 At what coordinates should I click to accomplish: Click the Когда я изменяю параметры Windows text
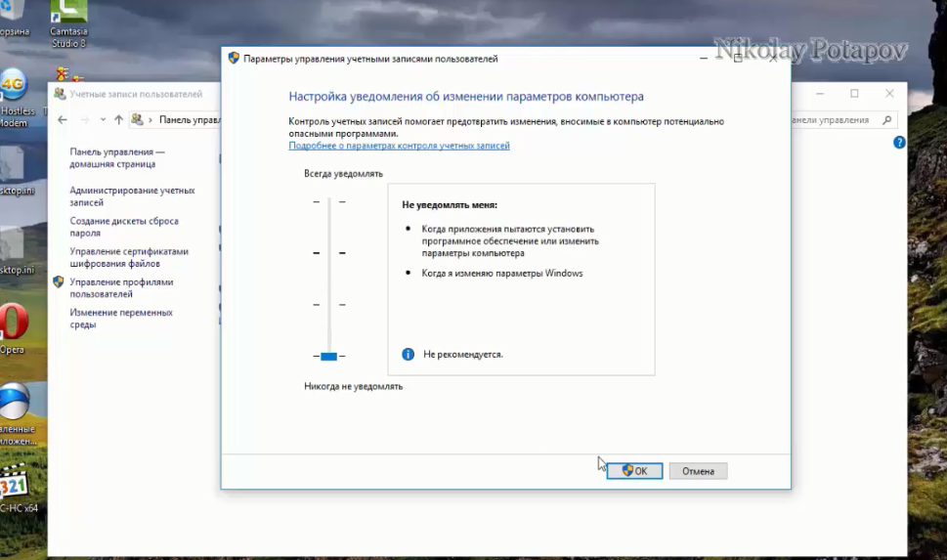point(502,273)
